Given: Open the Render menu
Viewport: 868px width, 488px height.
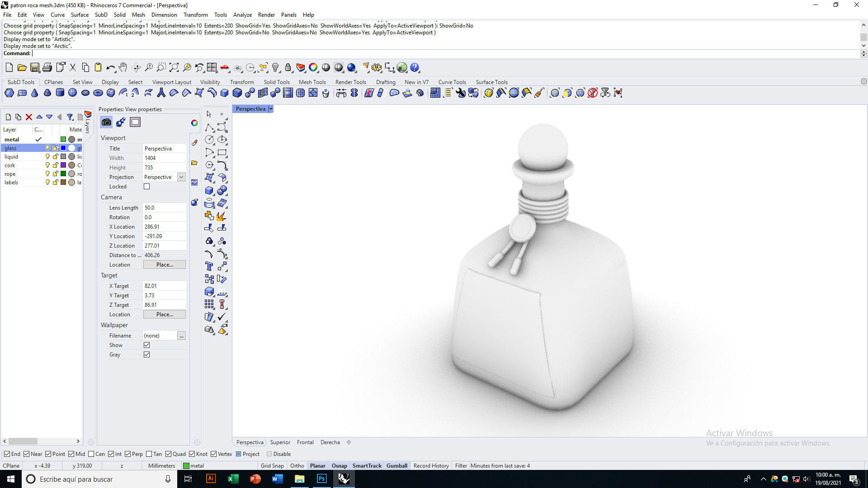Looking at the screenshot, I should tap(266, 15).
